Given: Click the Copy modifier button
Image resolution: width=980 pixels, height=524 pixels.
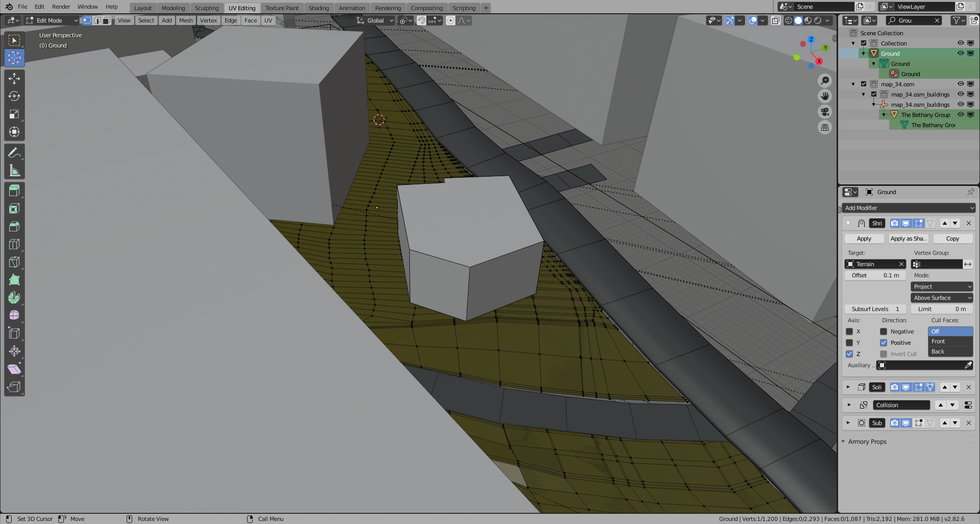Looking at the screenshot, I should 952,239.
